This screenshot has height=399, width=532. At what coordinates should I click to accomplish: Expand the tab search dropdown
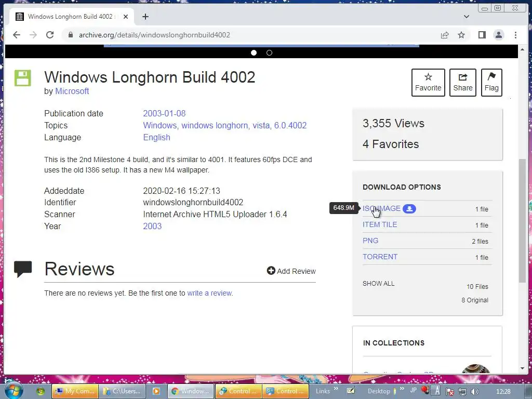pyautogui.click(x=467, y=17)
